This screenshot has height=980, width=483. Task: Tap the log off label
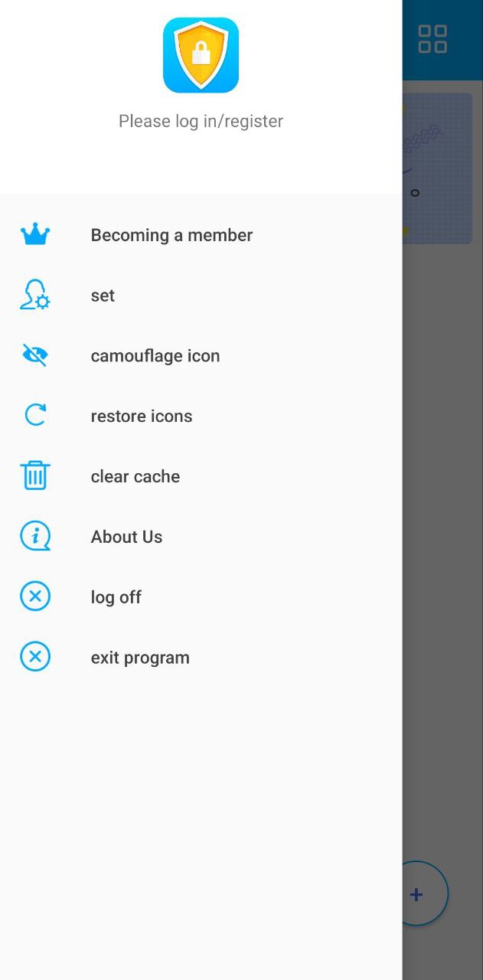click(x=116, y=597)
